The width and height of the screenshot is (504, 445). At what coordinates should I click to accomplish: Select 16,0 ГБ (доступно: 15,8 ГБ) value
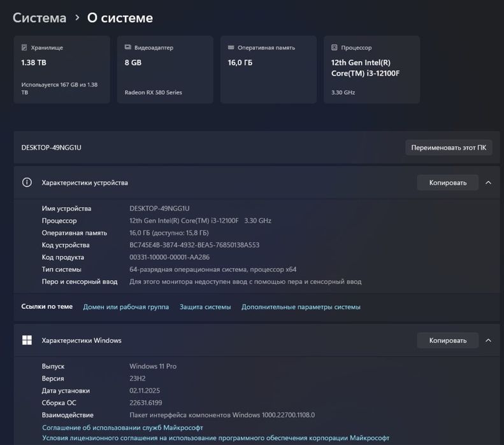(169, 233)
